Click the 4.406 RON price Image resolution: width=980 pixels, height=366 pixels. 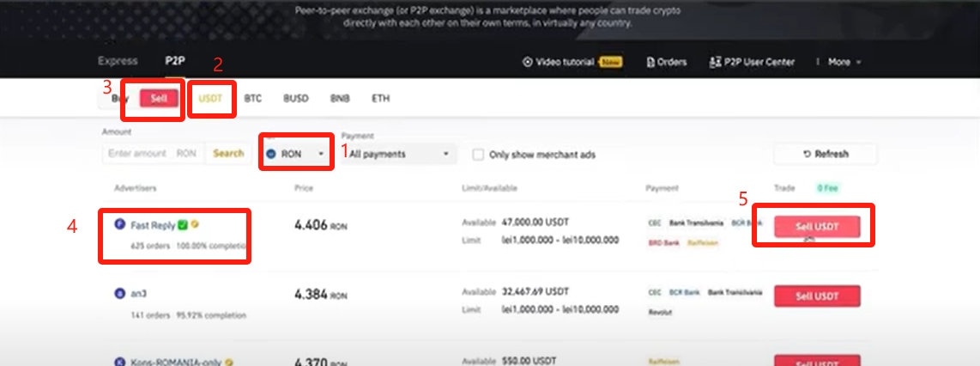[320, 225]
